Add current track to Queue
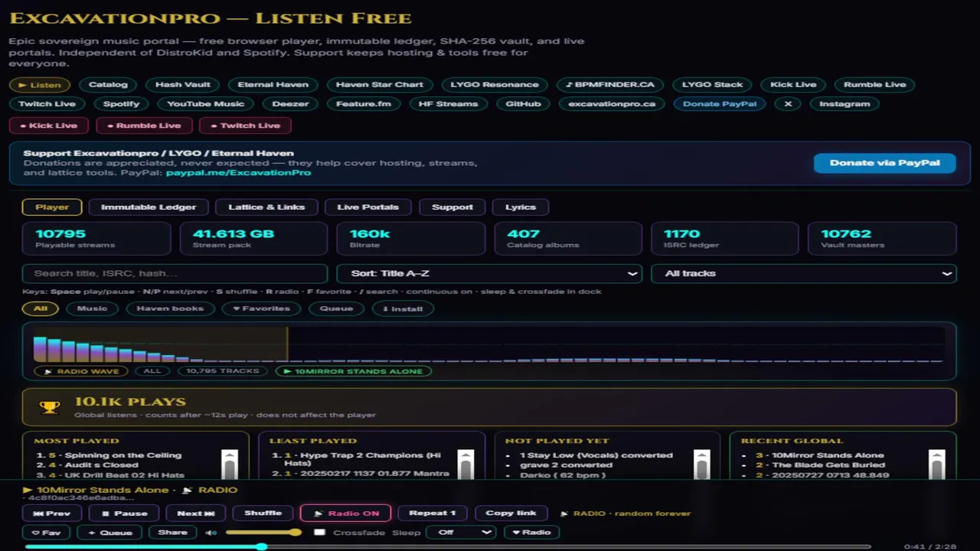This screenshot has height=551, width=980. [109, 533]
